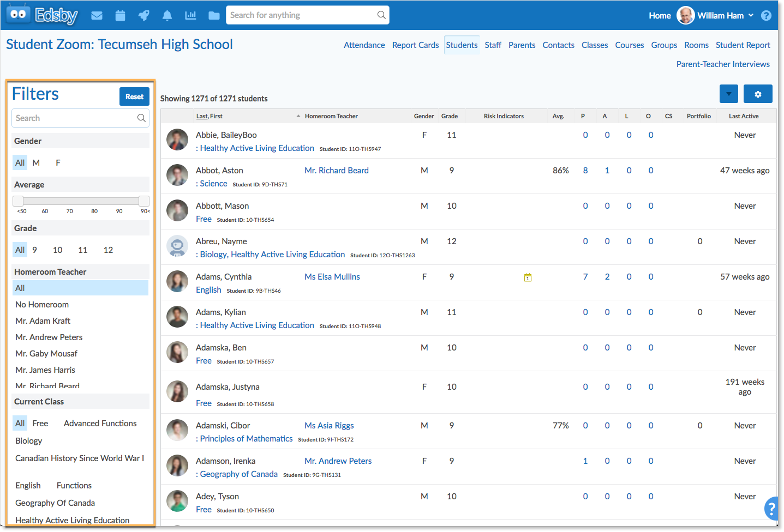784x532 pixels.
Task: Open Abbie, BaileyBoo's photo thumbnail
Action: tap(177, 140)
